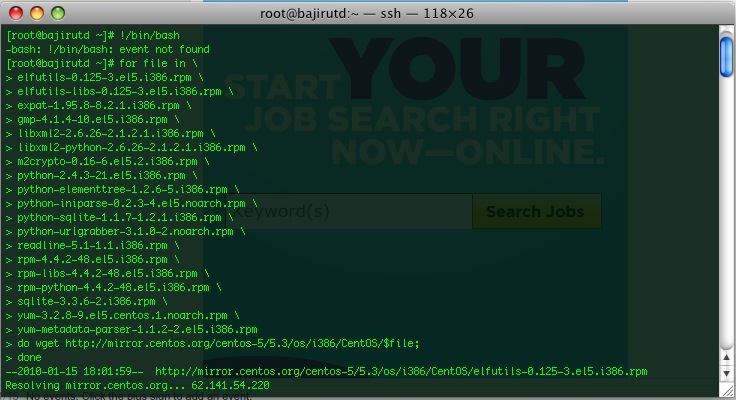Click the 'Search Jobs' button in background page

point(537,211)
